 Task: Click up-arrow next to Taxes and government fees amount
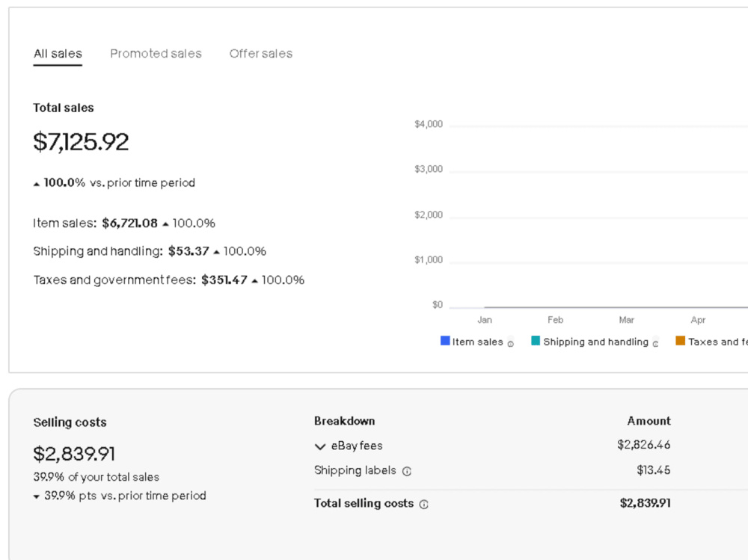(x=255, y=281)
